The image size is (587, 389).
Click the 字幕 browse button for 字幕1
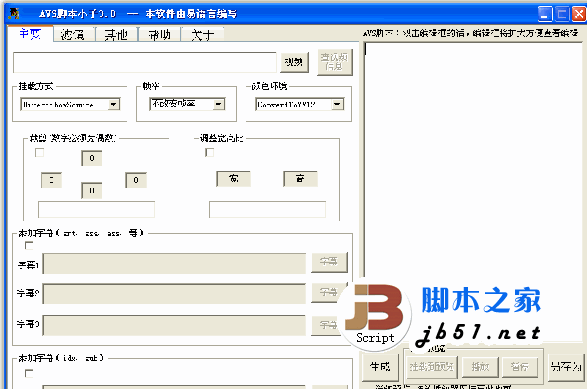pos(329,262)
